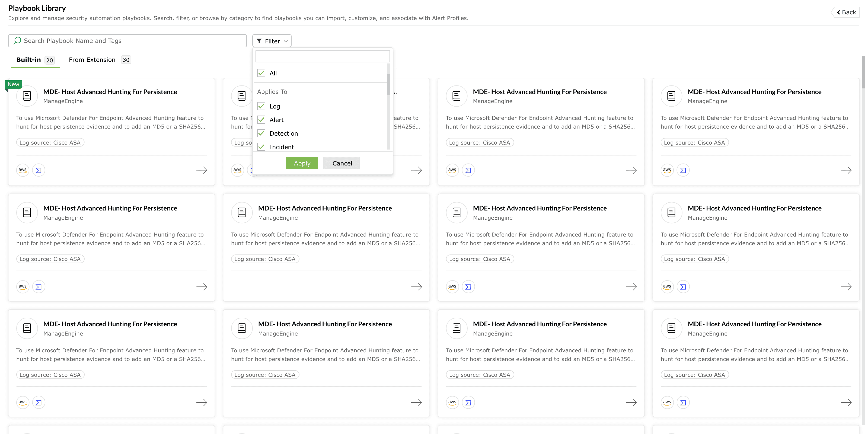Click the arrow icon on the New-badged card

(202, 170)
